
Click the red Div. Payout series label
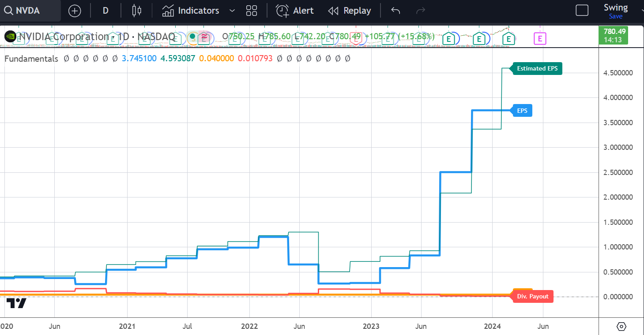coord(533,296)
